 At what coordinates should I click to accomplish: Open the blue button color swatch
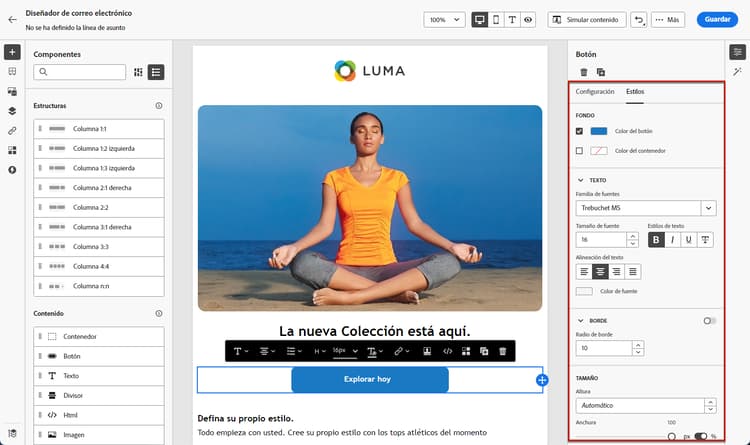pos(598,131)
